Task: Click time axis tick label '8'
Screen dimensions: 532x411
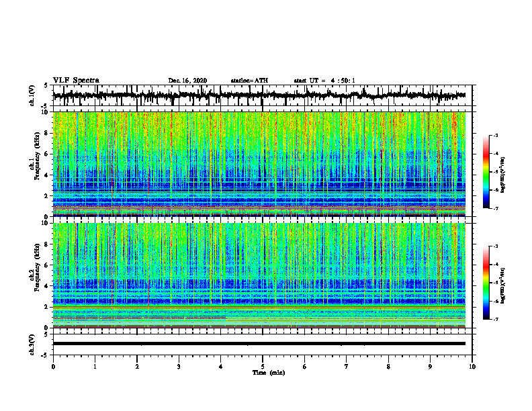Action: tap(388, 367)
